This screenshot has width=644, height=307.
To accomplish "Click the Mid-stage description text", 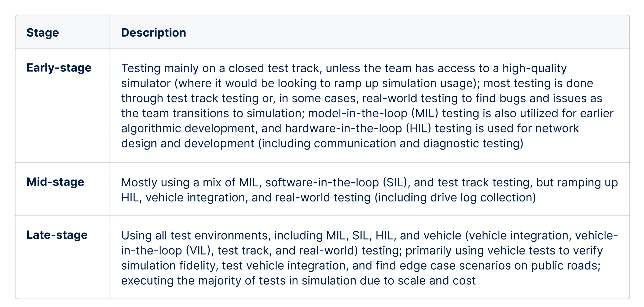I will pos(369,190).
